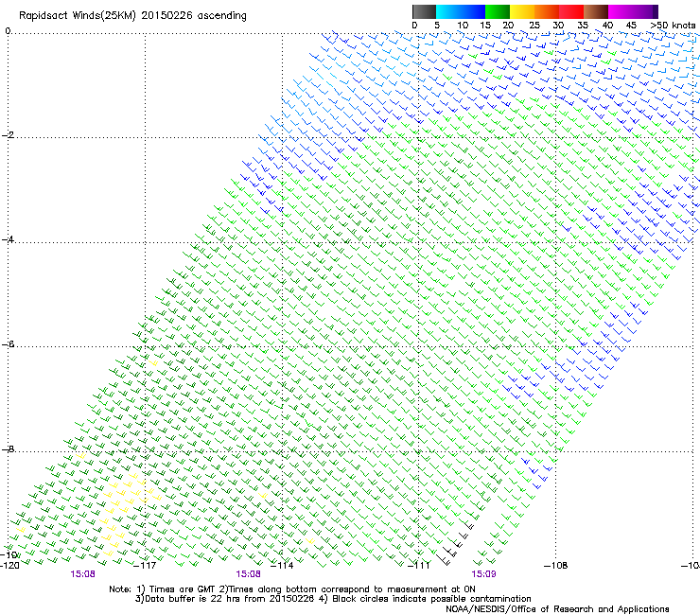Click the red 30–35 knots color bar segment
Viewport: 700px width, 615px height.
pos(571,11)
